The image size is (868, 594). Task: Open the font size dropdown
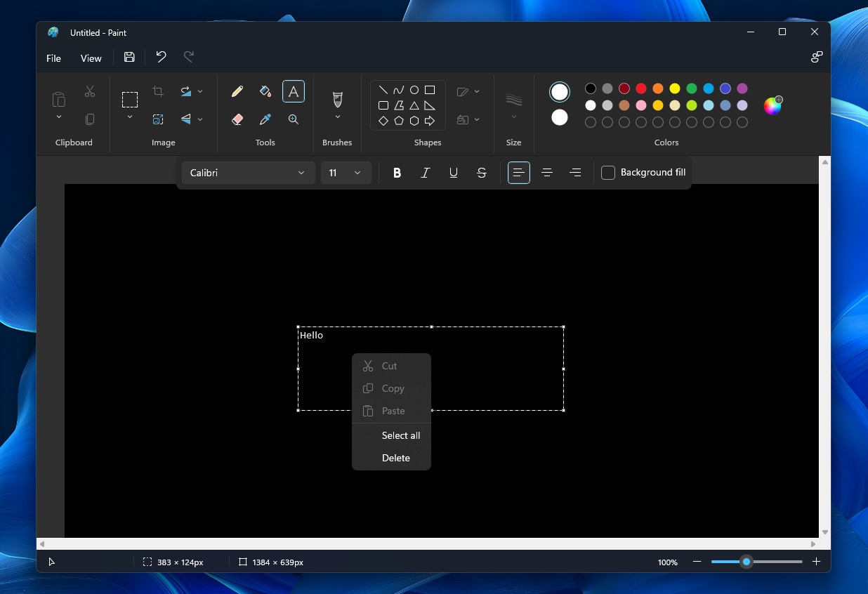coord(346,173)
